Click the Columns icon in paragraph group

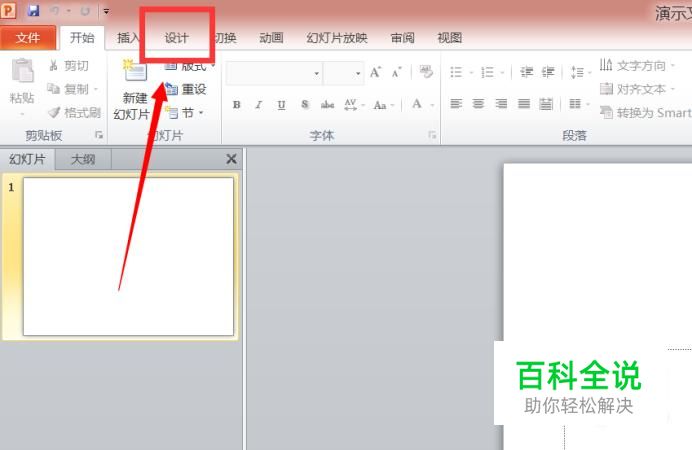coord(575,104)
